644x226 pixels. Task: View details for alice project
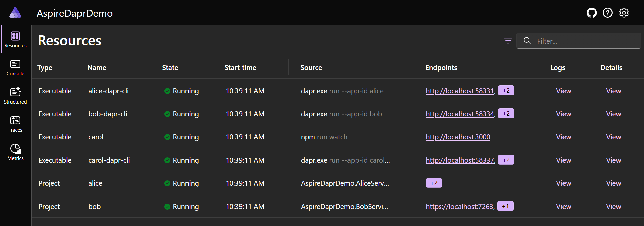[613, 183]
